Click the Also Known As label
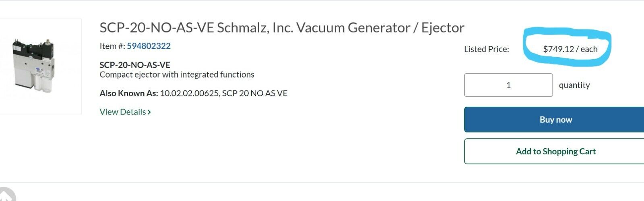The width and height of the screenshot is (644, 201). click(x=128, y=93)
